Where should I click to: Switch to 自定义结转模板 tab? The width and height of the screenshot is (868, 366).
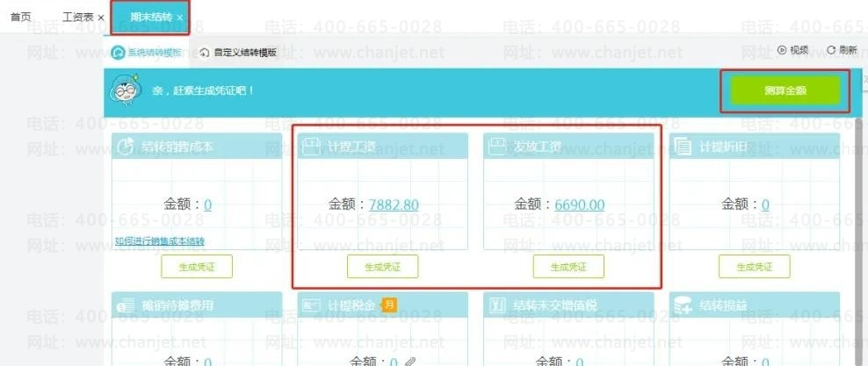point(238,53)
